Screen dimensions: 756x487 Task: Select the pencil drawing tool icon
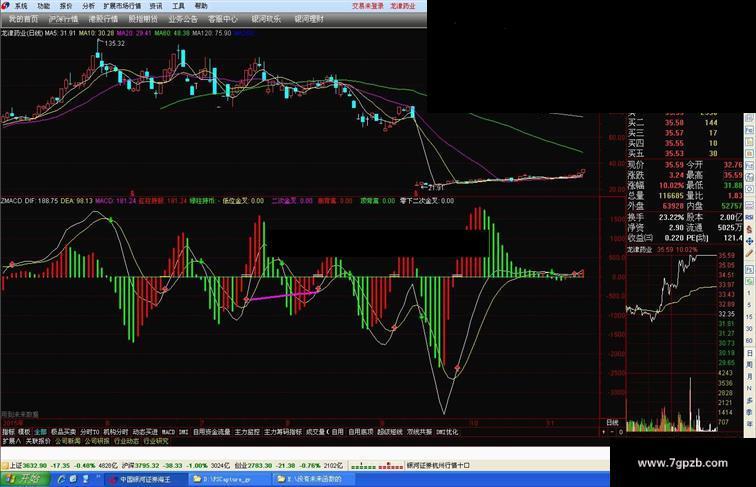point(749,254)
